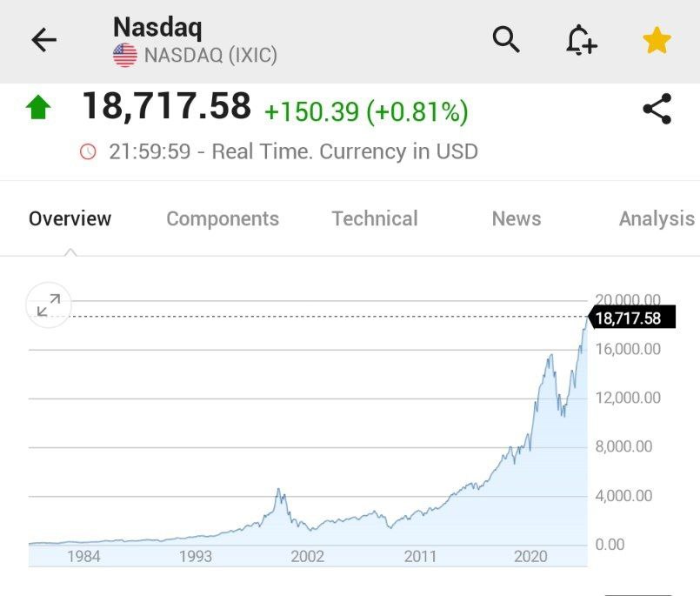Tap the 2002 peak on the chart

point(279,492)
